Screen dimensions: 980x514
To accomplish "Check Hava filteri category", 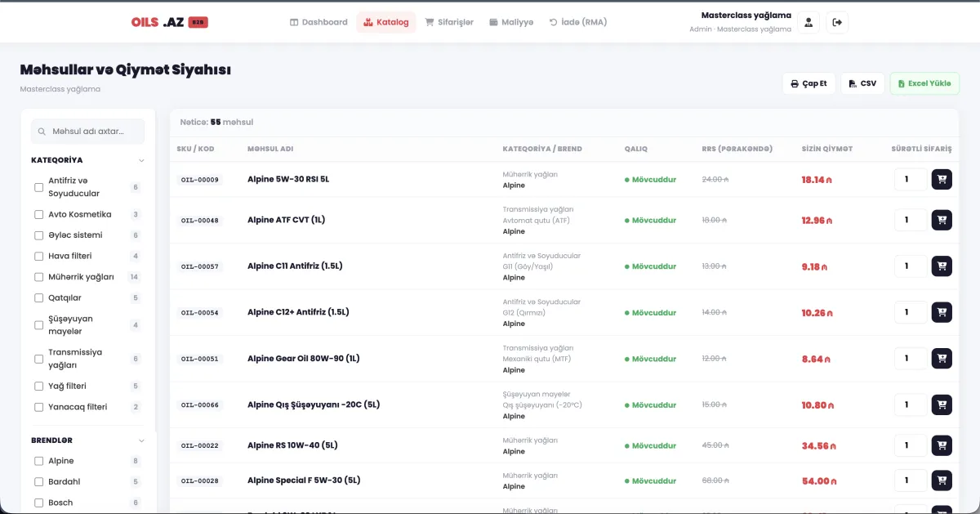I will pyautogui.click(x=38, y=256).
